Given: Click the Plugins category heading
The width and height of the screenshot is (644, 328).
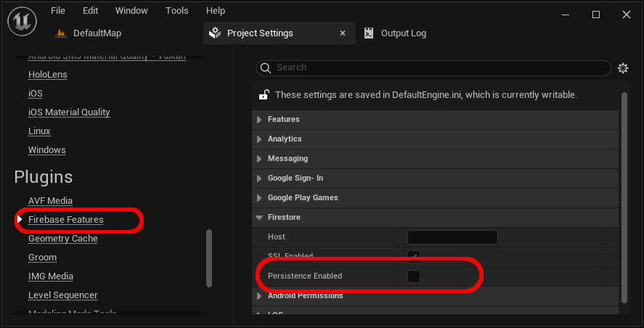Looking at the screenshot, I should point(43,177).
